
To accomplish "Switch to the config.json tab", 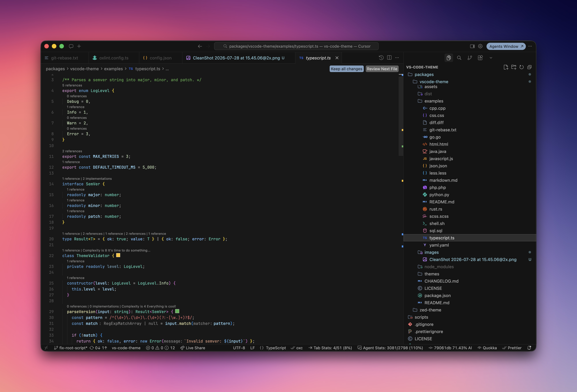I will point(160,58).
